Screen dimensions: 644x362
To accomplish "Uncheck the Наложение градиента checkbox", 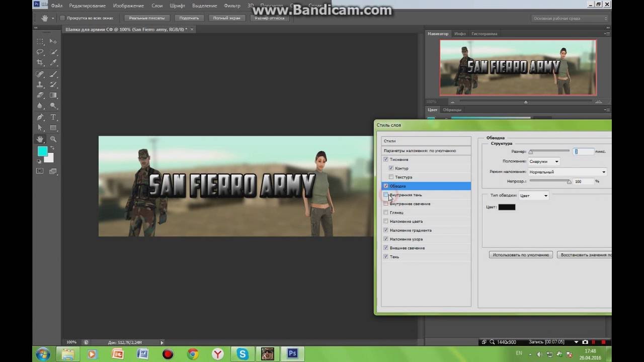I will pos(386,230).
